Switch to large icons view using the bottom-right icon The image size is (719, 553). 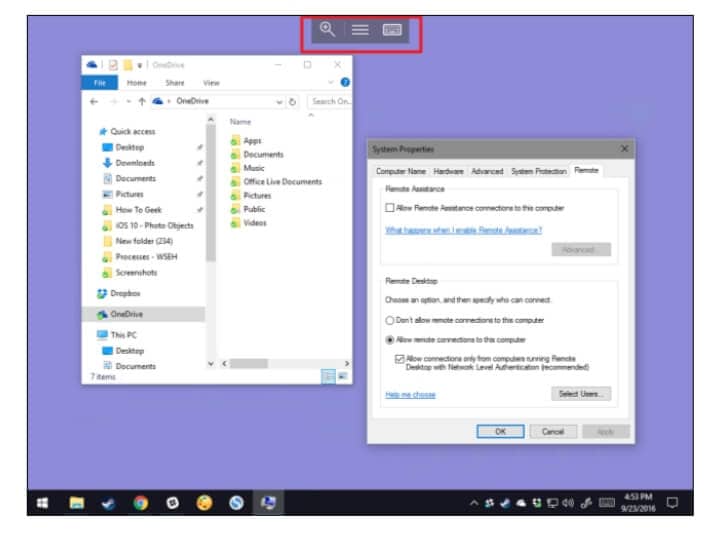(342, 376)
